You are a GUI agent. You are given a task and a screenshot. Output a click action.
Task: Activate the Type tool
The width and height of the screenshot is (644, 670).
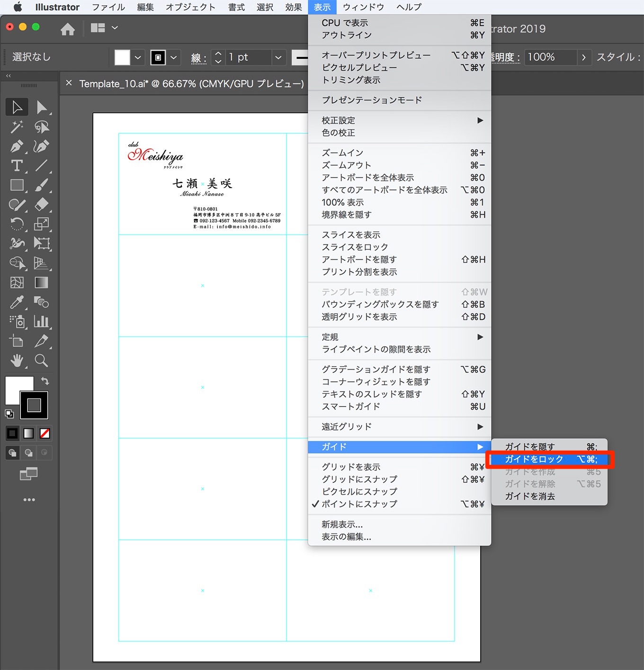point(17,165)
